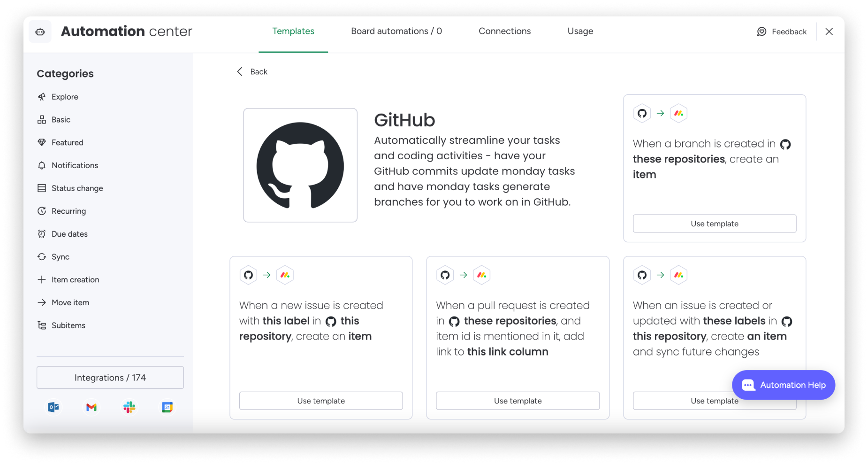Close the Automation center window
The image size is (868, 464).
point(829,31)
